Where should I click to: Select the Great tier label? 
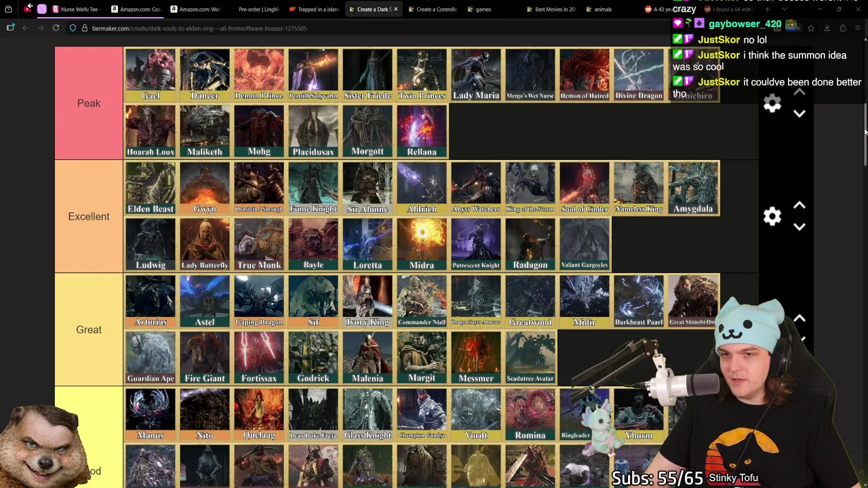point(89,329)
